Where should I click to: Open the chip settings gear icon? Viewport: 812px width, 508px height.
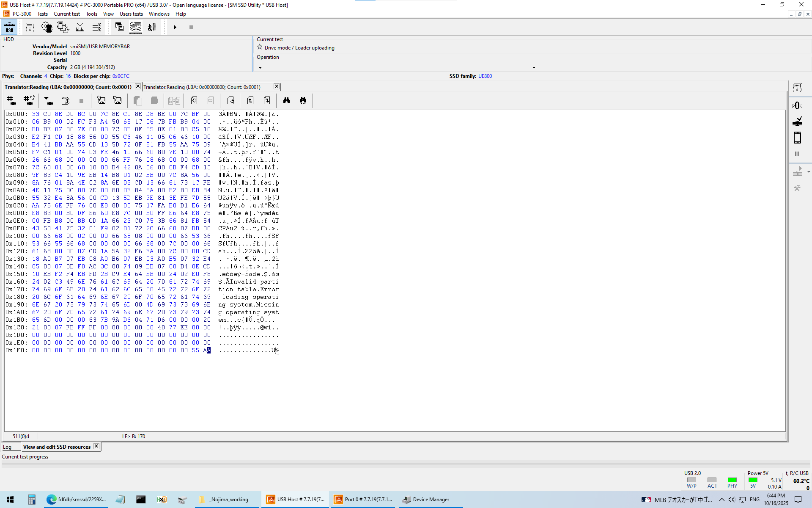pos(46,27)
